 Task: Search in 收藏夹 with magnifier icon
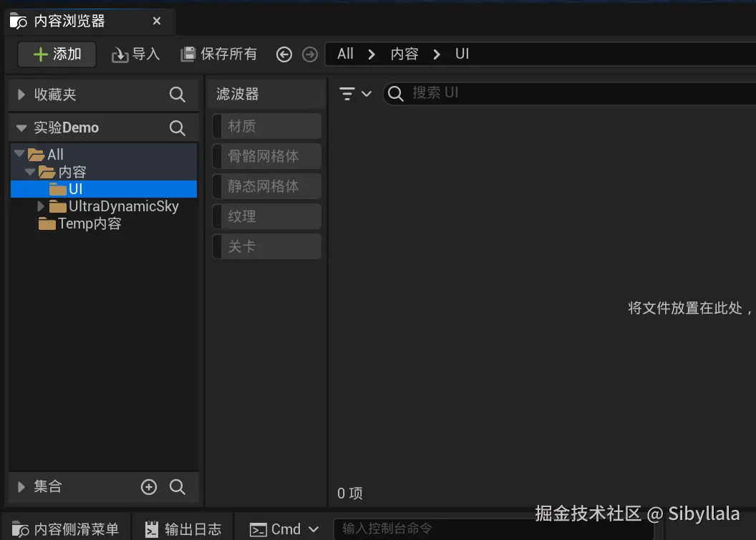coord(178,95)
